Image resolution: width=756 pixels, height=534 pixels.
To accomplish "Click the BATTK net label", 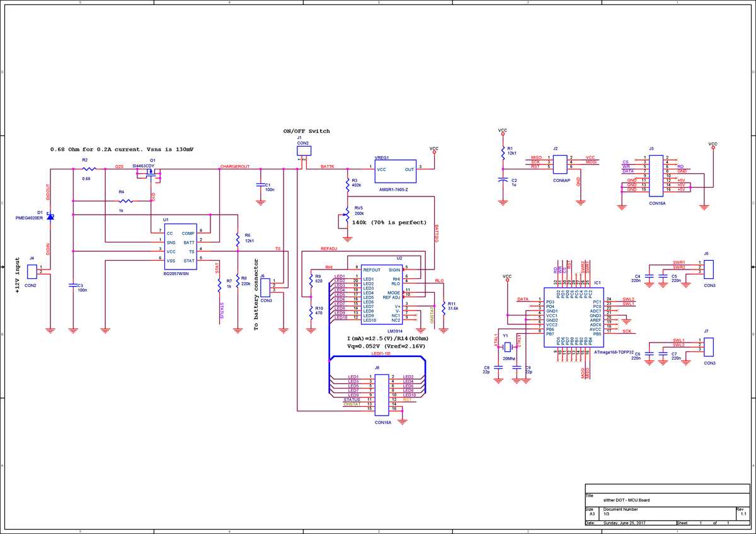I will click(328, 167).
